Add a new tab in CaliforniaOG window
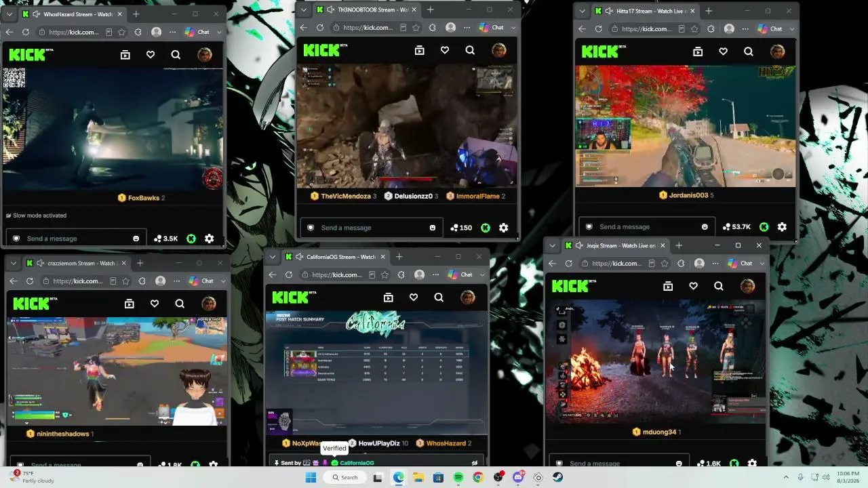Viewport: 868px width, 488px height. pos(399,257)
